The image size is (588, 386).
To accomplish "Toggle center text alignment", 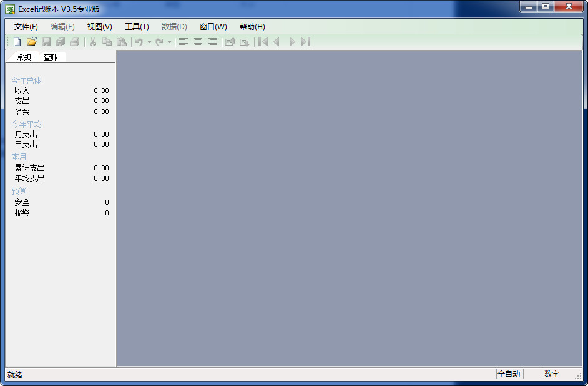I will coord(197,42).
